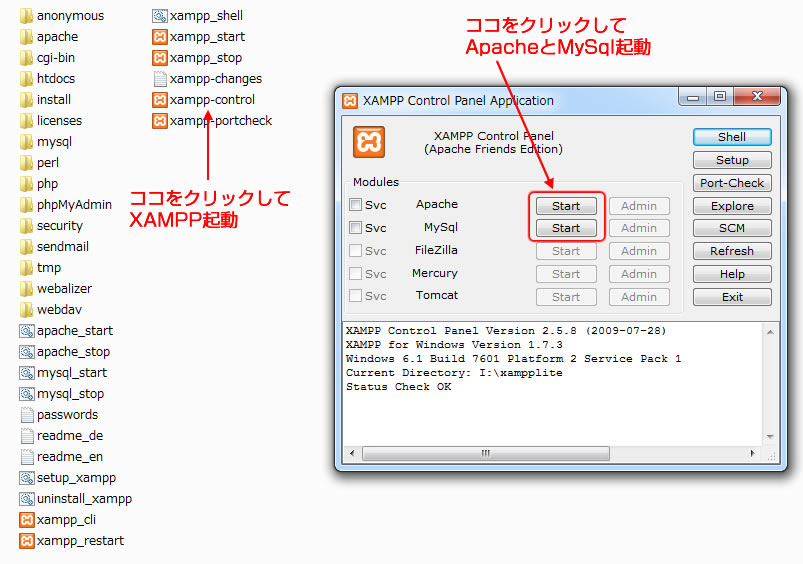Select the xampp_stop application icon
The image size is (803, 564).
coord(160,58)
